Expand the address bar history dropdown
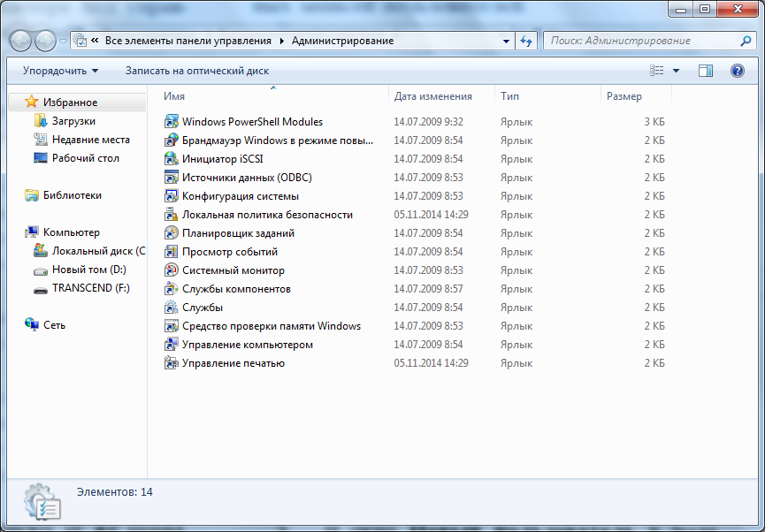 pyautogui.click(x=506, y=41)
